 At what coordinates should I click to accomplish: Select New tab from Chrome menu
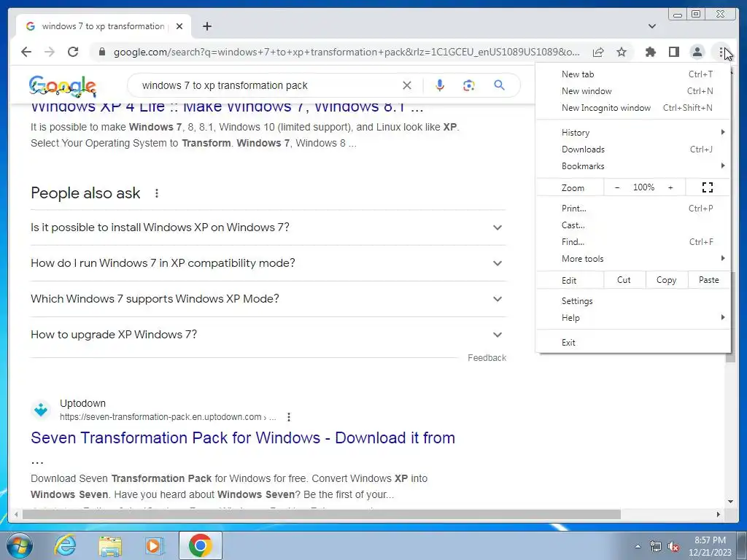(632, 74)
